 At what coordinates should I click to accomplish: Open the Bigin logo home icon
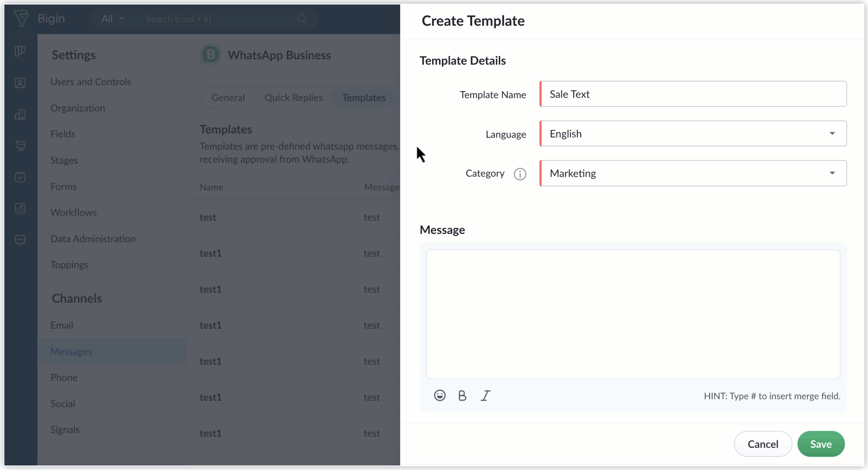point(21,18)
